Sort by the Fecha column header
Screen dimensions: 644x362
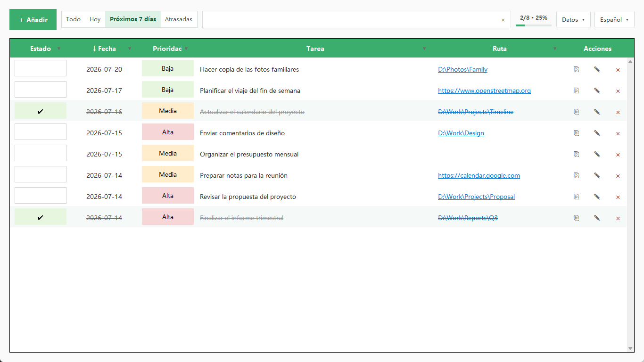pos(104,49)
